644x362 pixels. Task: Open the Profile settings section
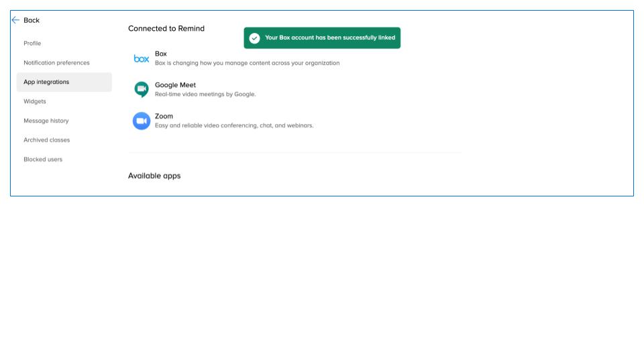tap(32, 44)
